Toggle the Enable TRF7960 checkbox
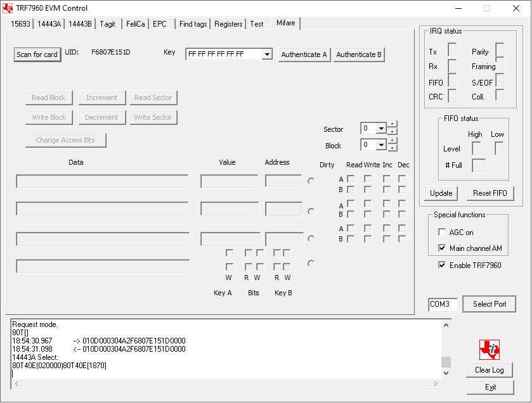The height and width of the screenshot is (403, 532). tap(442, 265)
